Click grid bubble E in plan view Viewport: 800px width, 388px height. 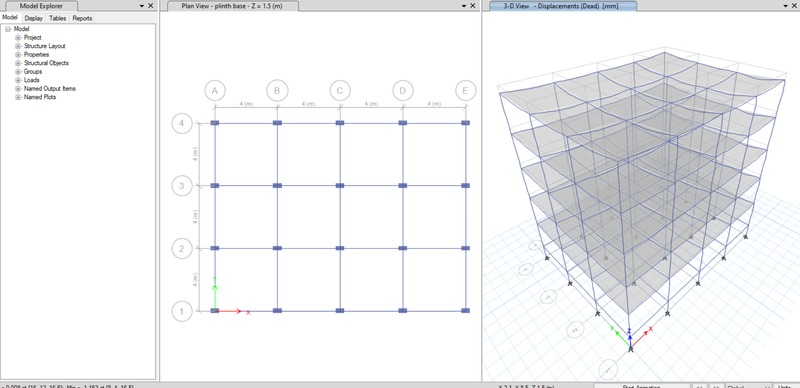pyautogui.click(x=465, y=90)
